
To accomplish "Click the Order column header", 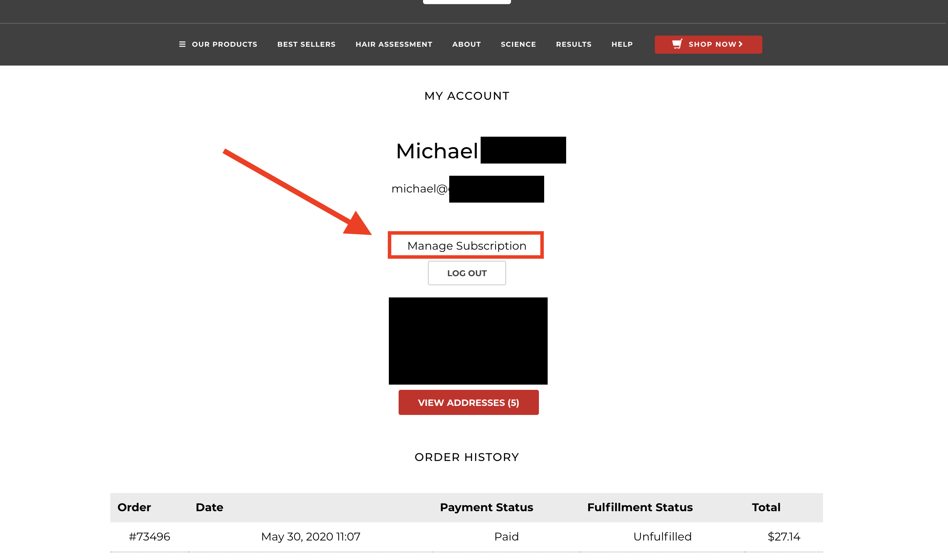I will 134,507.
